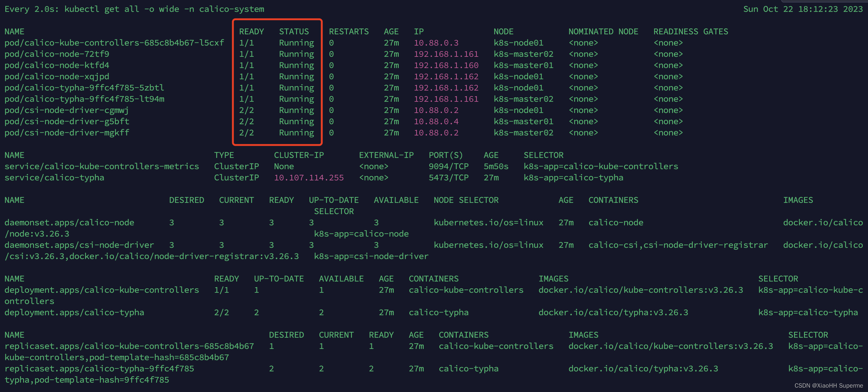The image size is (868, 392).
Task: Click service age '5m50s'
Action: pos(496,166)
